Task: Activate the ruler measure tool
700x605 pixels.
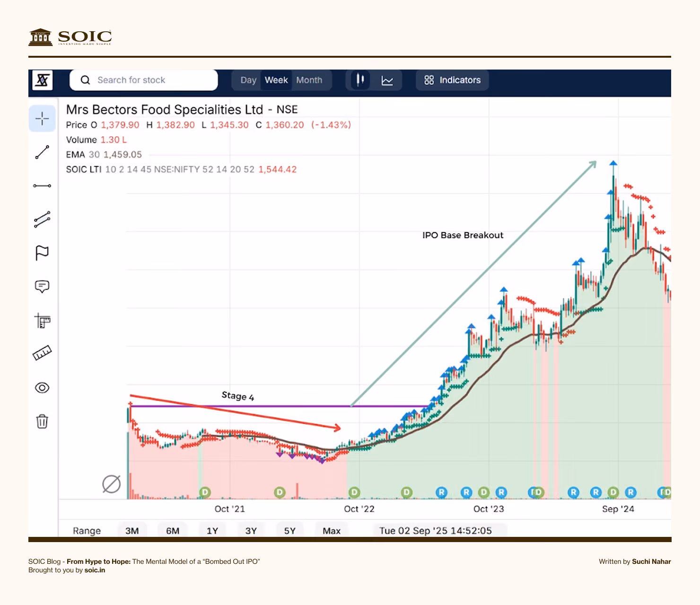Action: coord(42,353)
